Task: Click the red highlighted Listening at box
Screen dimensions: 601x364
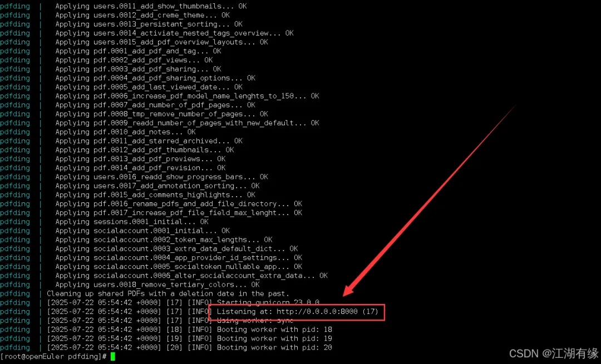Action: click(297, 312)
